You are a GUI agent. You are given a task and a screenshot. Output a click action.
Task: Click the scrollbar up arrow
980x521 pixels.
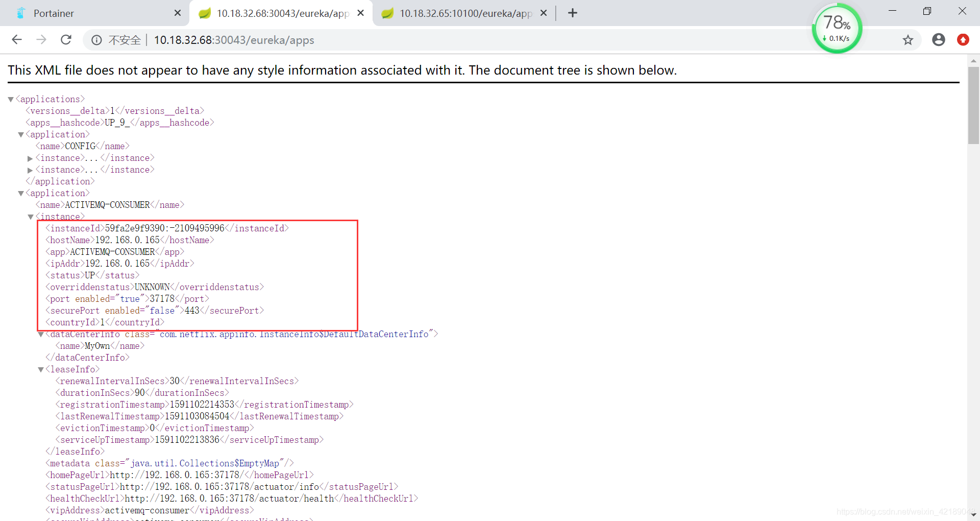[x=973, y=60]
